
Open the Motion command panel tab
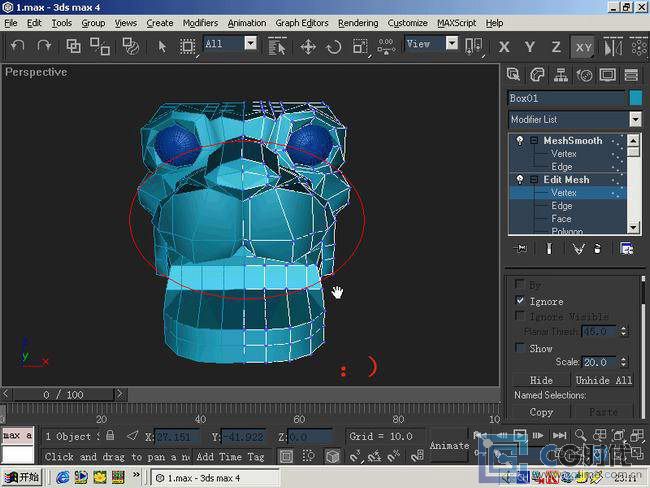coord(585,75)
